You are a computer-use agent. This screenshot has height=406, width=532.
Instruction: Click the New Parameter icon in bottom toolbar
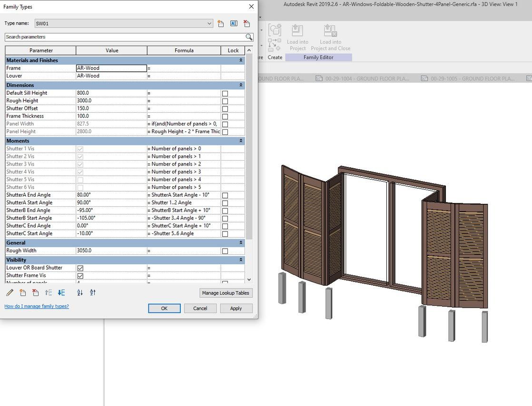pyautogui.click(x=22, y=293)
